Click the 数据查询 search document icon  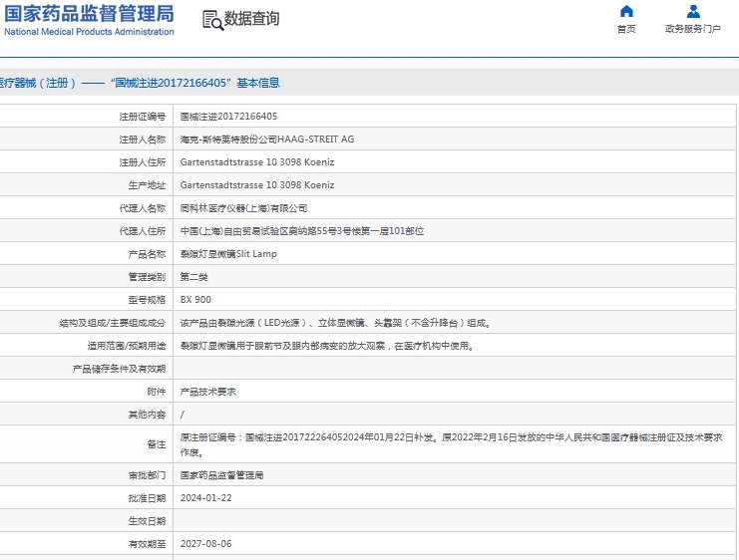[x=213, y=20]
